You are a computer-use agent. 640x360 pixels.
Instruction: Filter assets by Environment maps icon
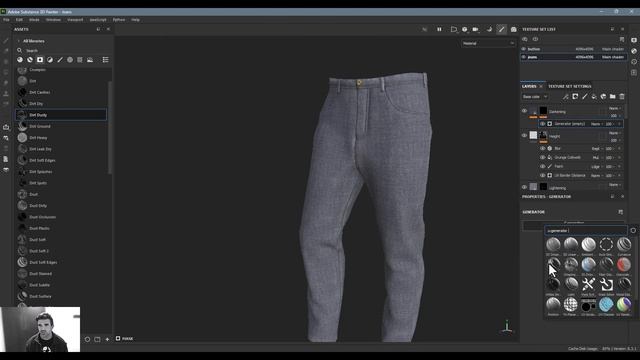point(90,60)
